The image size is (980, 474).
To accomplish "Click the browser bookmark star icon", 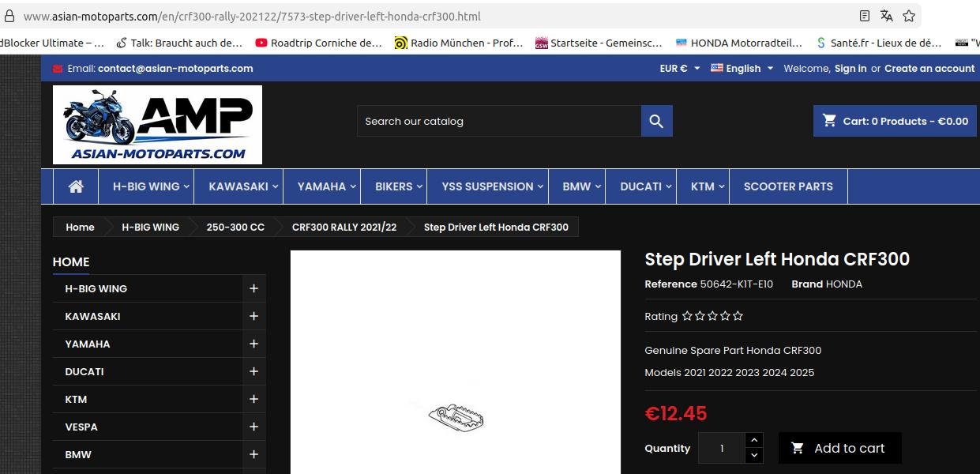I will point(909,16).
